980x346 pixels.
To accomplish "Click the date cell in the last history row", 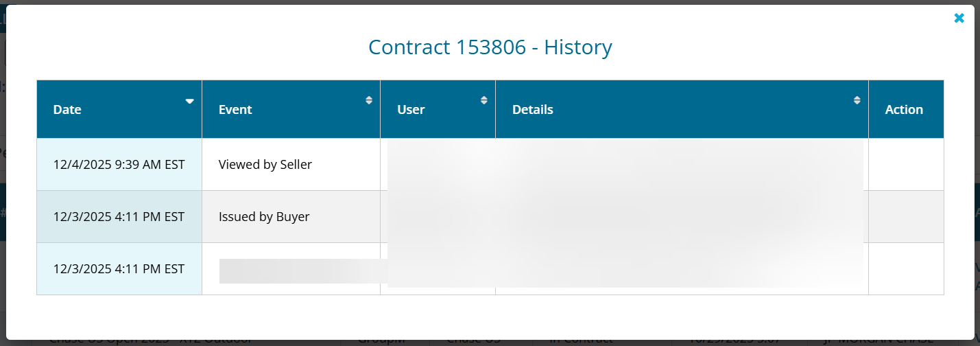I will (x=119, y=269).
